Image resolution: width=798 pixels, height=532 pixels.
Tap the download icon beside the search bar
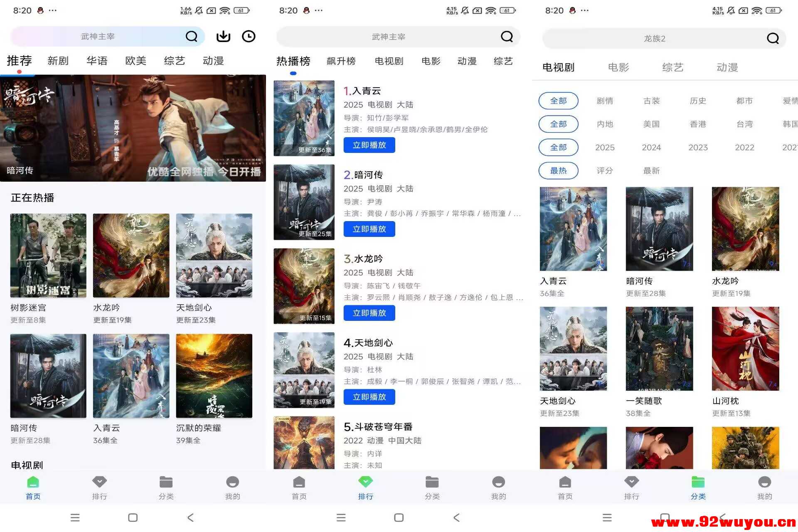click(x=223, y=36)
